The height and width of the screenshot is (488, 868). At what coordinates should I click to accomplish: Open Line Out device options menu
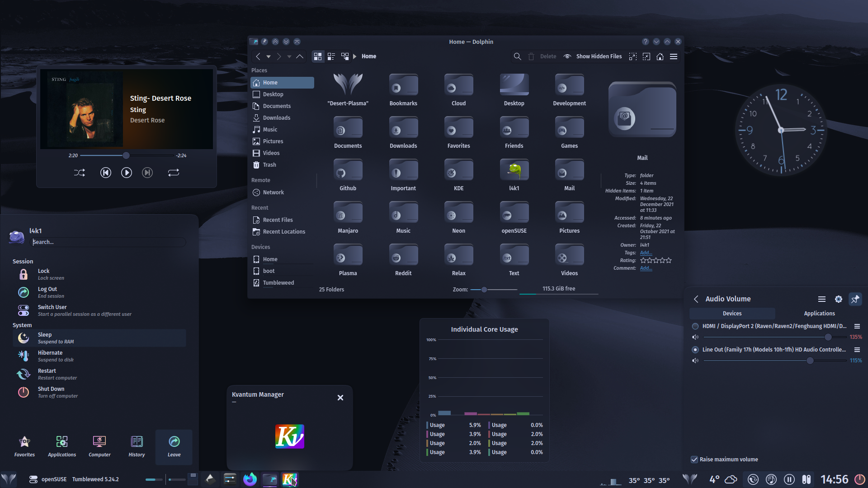point(857,350)
